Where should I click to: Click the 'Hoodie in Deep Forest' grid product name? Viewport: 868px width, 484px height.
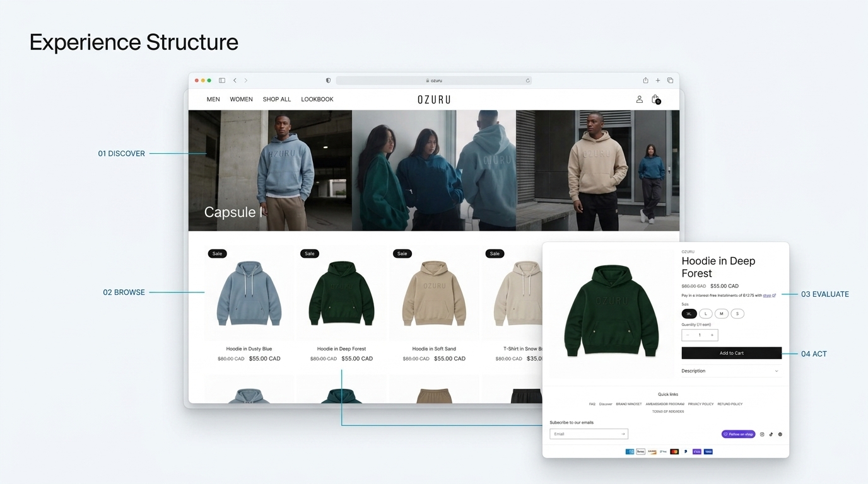[341, 349]
